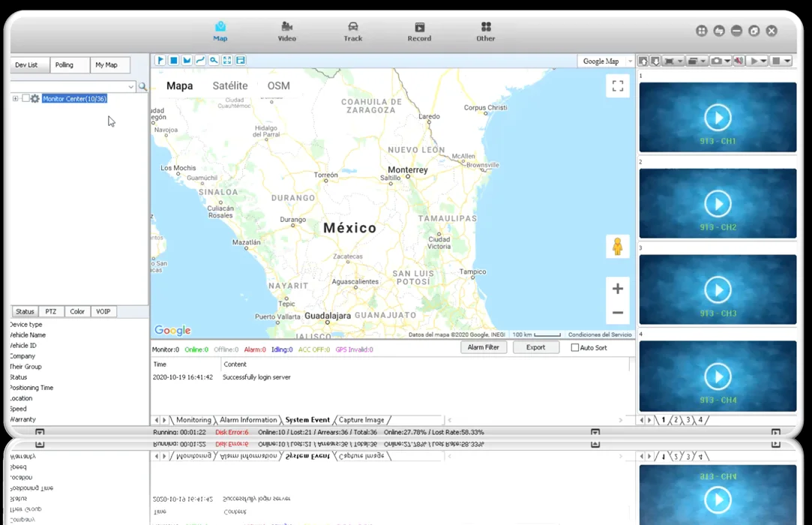Viewport: 812px width, 525px height.
Task: Check the Monitor Center tree checkbox
Action: click(25, 98)
